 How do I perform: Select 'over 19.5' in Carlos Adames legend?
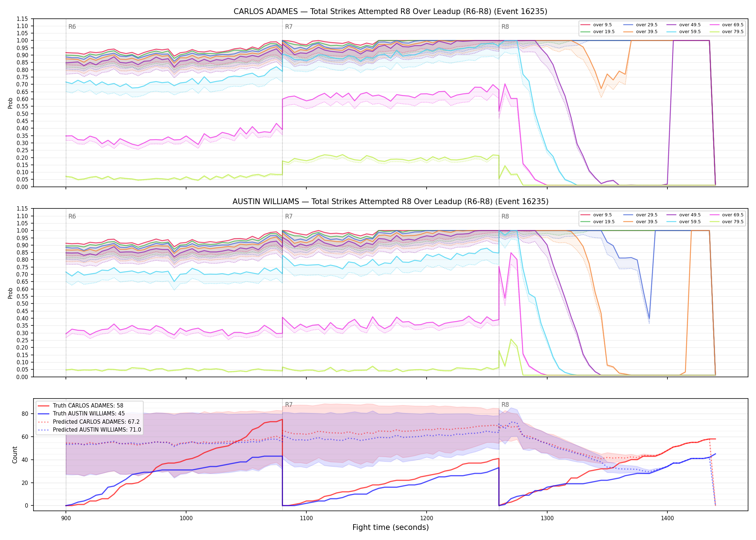pyautogui.click(x=597, y=32)
